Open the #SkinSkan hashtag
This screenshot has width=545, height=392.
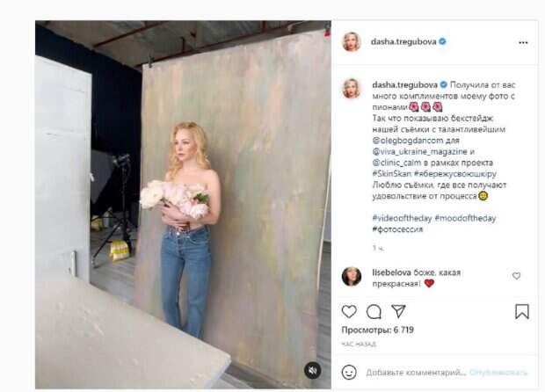pos(392,174)
